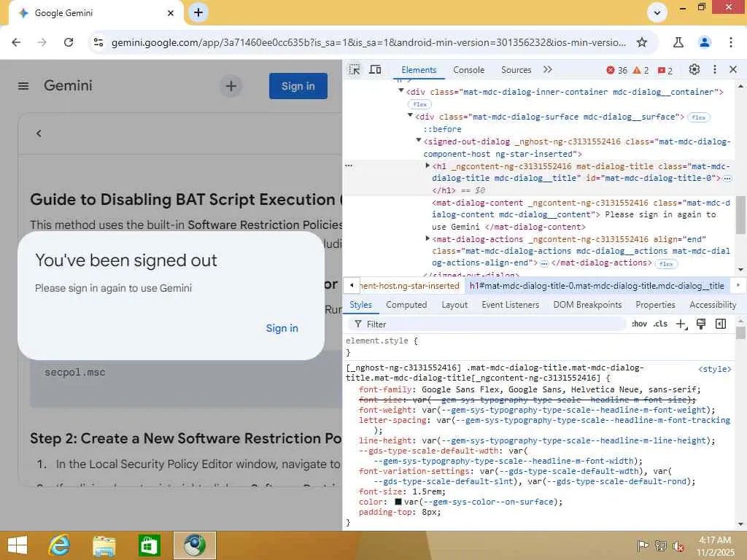The height and width of the screenshot is (560, 747).
Task: Open the node options three-dots beside h1
Action: (349, 166)
